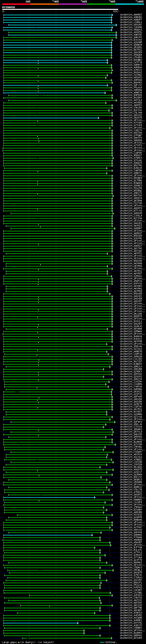The width and height of the screenshot is (146, 644).
Task: Select hit label UniRef100_P05743
Action: click(131, 588)
